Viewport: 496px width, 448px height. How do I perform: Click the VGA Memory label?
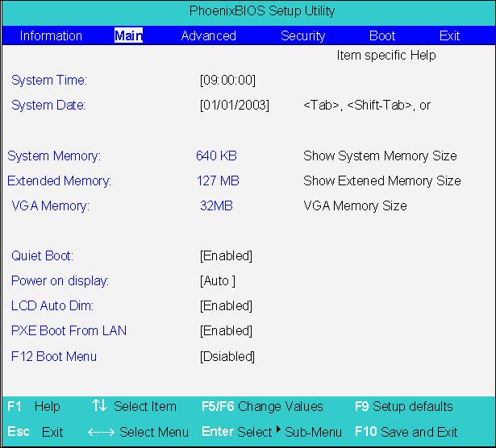click(50, 205)
